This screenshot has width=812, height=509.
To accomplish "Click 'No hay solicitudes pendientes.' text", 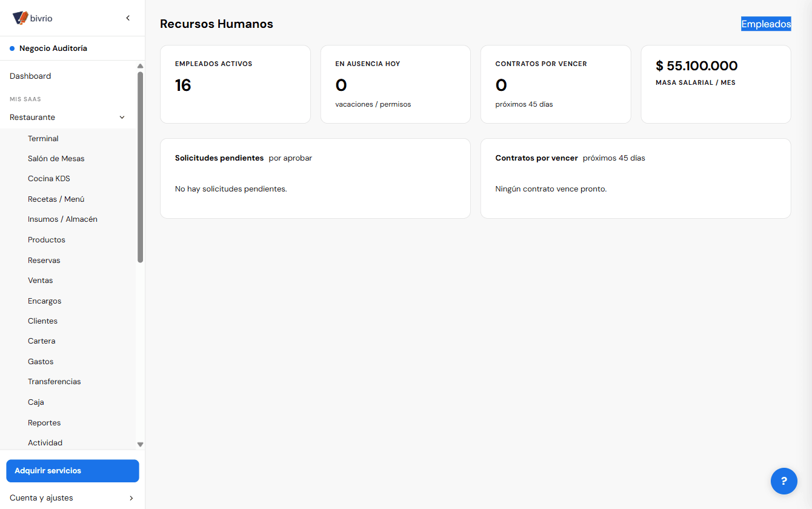I will tap(231, 189).
